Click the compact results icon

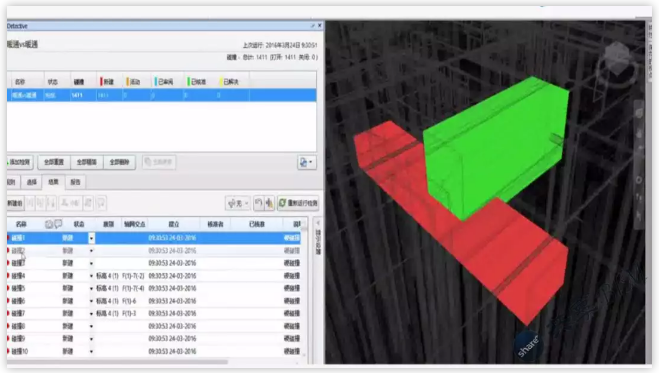pos(269,203)
